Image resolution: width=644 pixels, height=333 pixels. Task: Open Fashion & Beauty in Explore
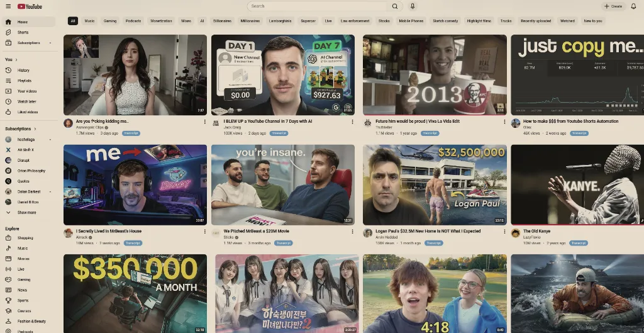[x=28, y=322]
